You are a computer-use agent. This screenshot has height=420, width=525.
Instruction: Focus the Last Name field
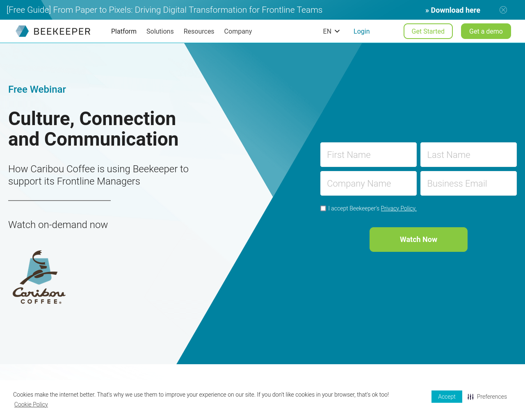[x=468, y=155]
